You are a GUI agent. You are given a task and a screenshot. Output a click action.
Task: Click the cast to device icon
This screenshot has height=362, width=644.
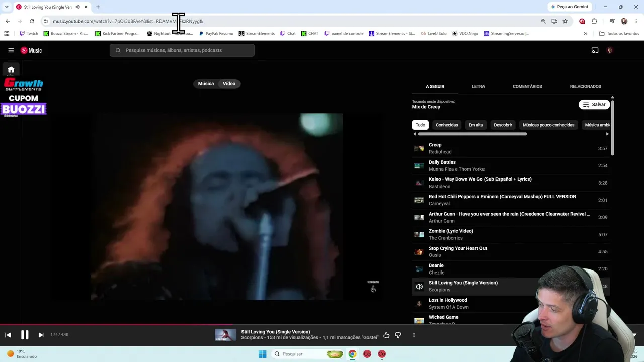(595, 50)
